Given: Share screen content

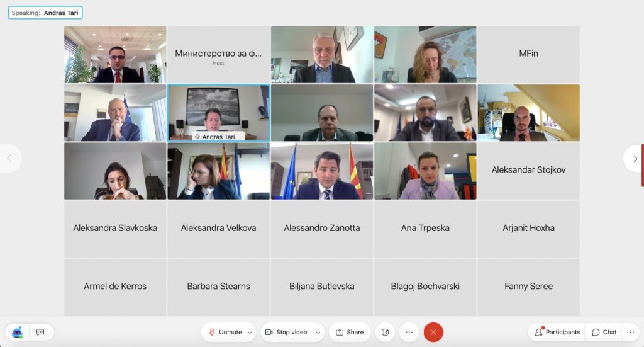Looking at the screenshot, I should (x=350, y=332).
